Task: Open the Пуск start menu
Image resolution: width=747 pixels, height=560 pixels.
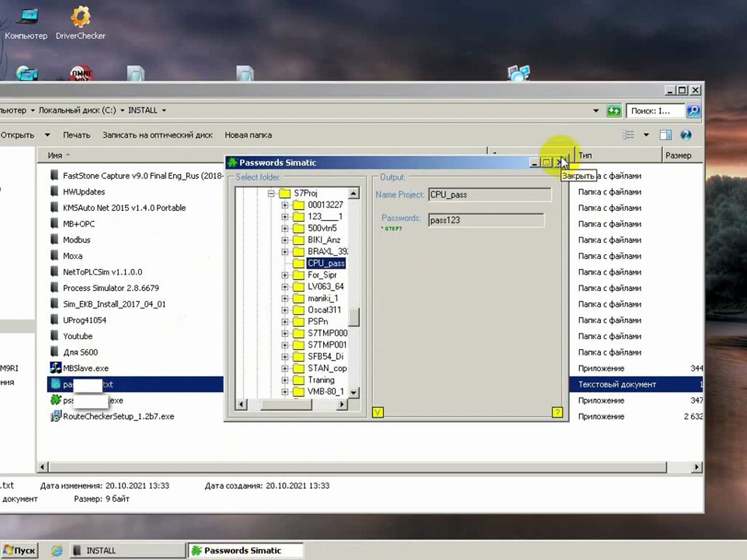Action: click(20, 551)
